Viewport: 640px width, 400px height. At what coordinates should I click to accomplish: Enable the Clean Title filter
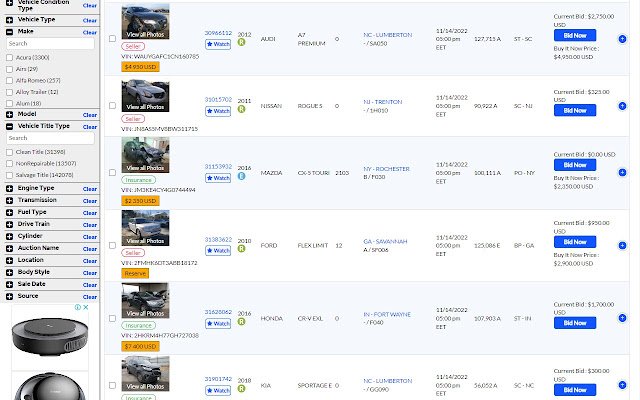point(9,152)
